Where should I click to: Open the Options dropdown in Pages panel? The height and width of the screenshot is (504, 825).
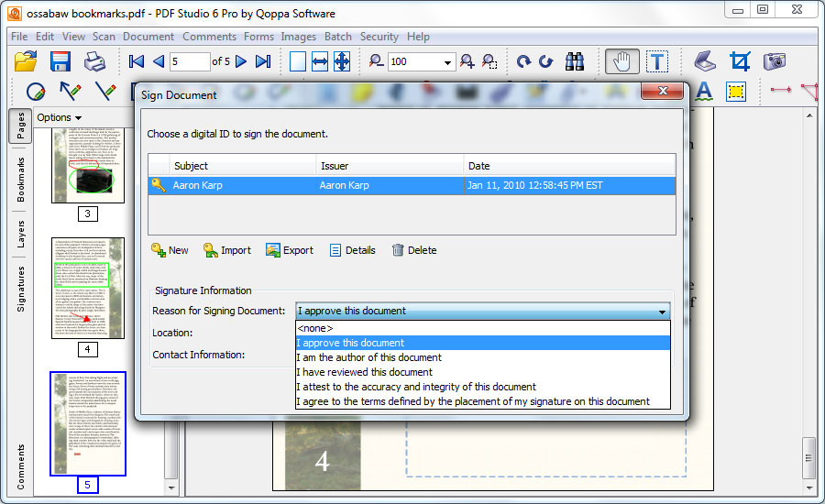pos(59,117)
